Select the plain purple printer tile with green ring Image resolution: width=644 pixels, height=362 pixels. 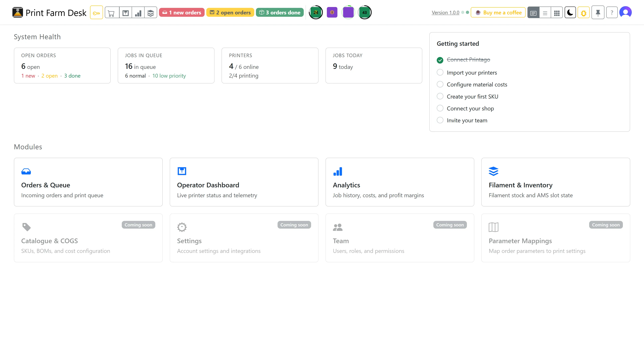point(348,13)
